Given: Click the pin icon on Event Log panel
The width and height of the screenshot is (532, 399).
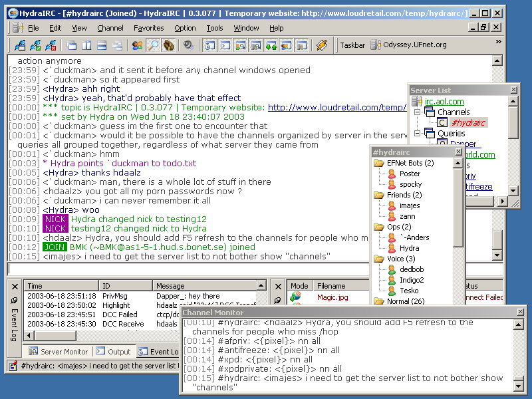Looking at the screenshot, I should tap(15, 300).
